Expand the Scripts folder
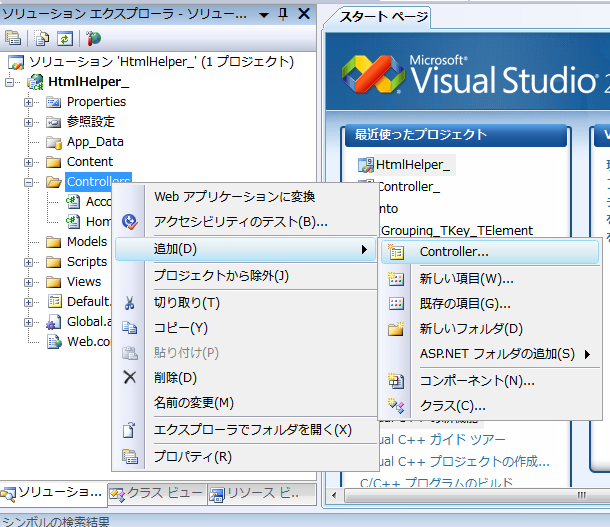The image size is (610, 527). pyautogui.click(x=28, y=262)
